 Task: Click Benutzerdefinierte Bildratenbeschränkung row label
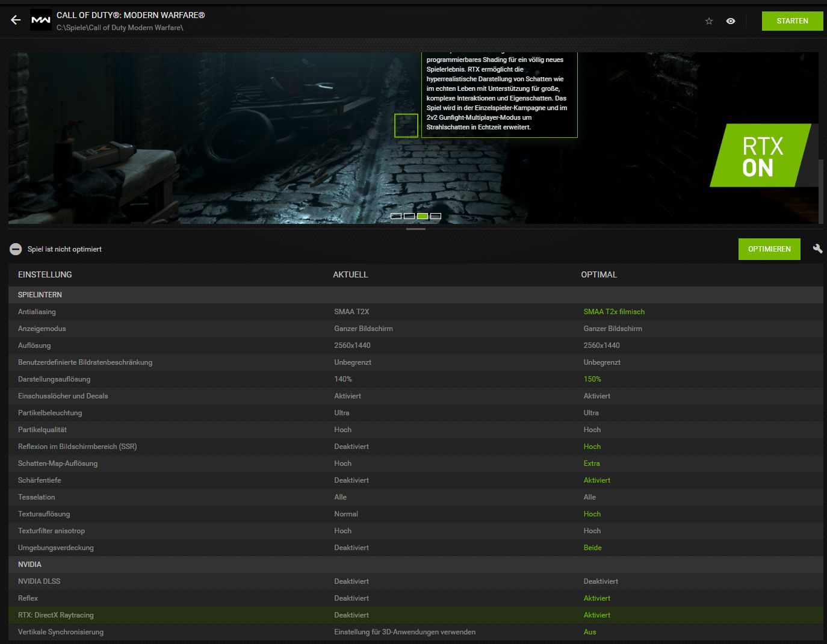[85, 362]
